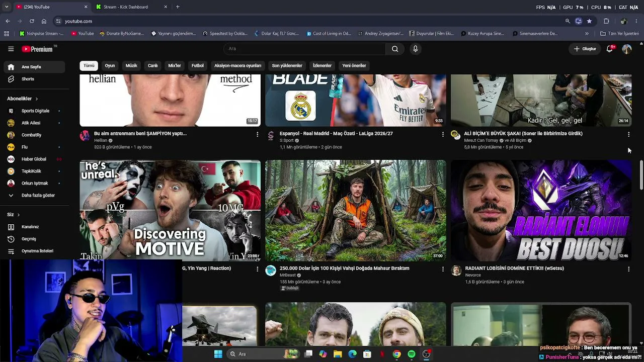Open the 'Donate ByNoGame' bookmark
Viewport: 644px width, 362px height.
click(121, 34)
